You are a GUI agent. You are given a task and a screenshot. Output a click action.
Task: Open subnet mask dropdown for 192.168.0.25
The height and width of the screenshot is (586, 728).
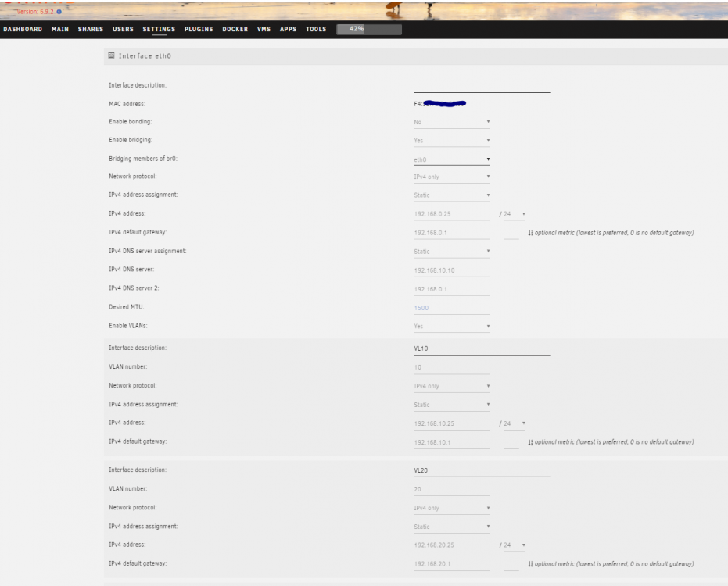click(515, 214)
